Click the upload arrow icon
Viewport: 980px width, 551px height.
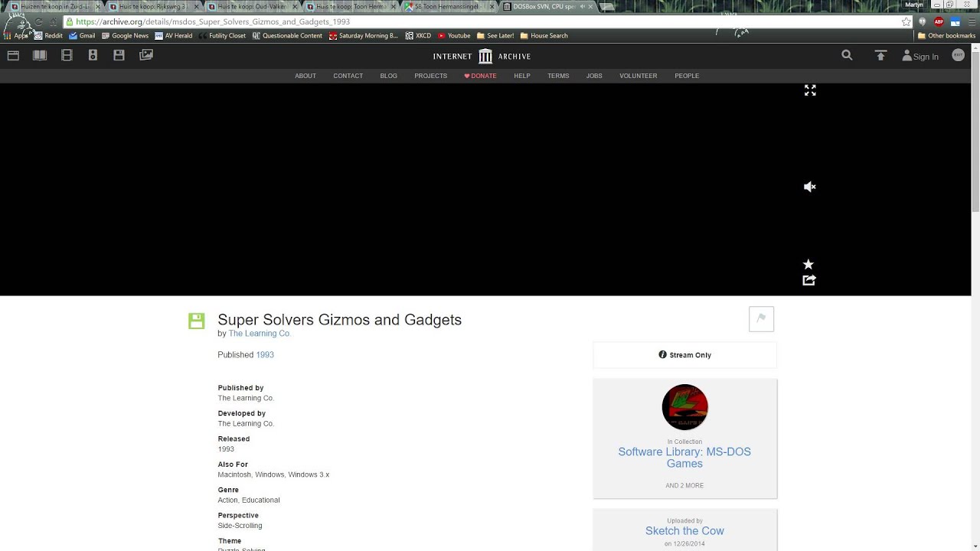(880, 55)
